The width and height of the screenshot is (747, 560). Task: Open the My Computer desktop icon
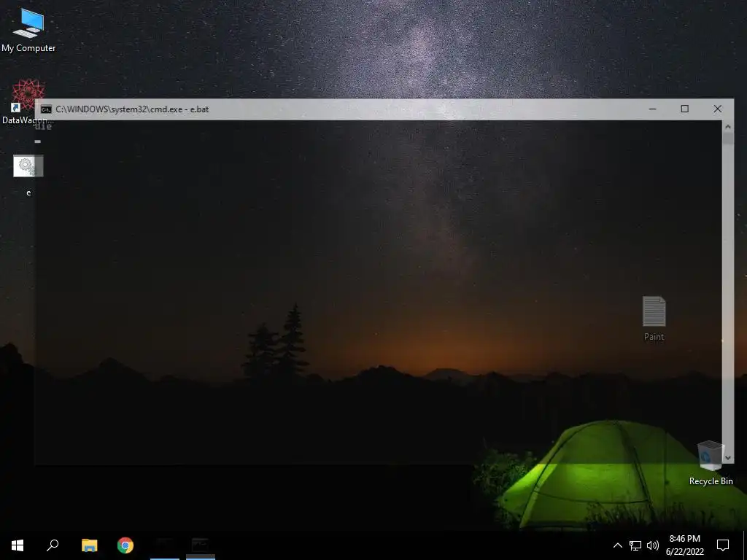(x=28, y=30)
